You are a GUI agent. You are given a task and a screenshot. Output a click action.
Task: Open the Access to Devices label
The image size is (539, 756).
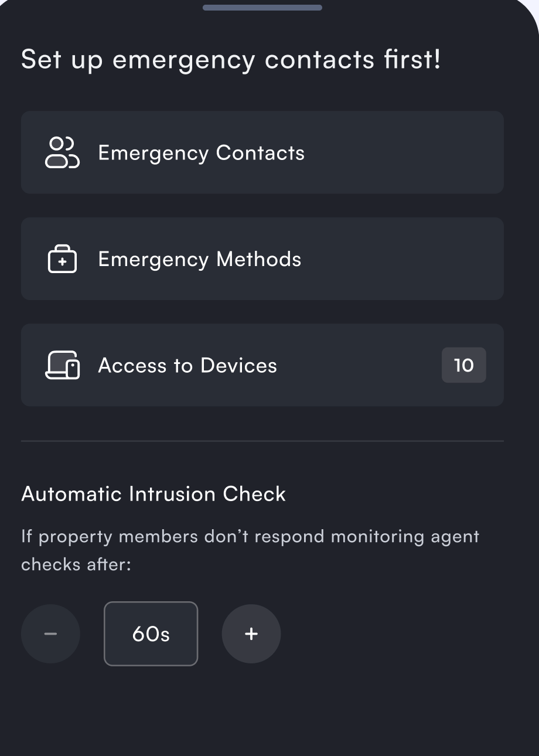(x=187, y=365)
